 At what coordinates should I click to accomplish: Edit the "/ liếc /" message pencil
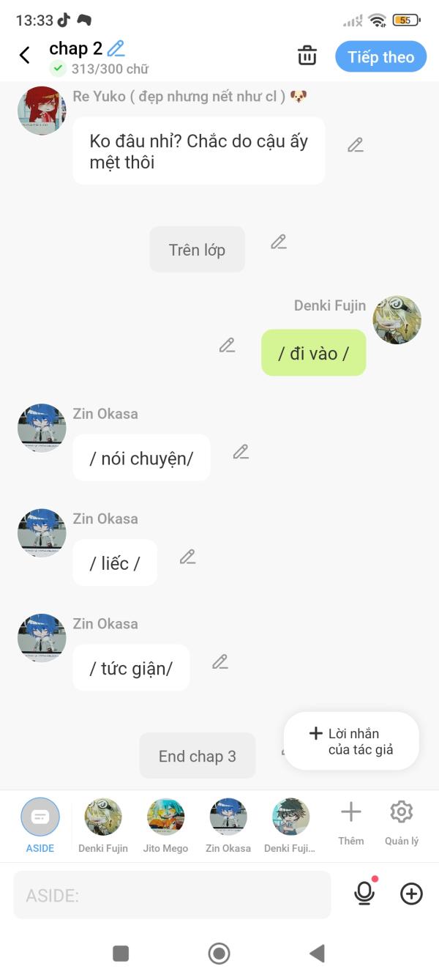(188, 557)
